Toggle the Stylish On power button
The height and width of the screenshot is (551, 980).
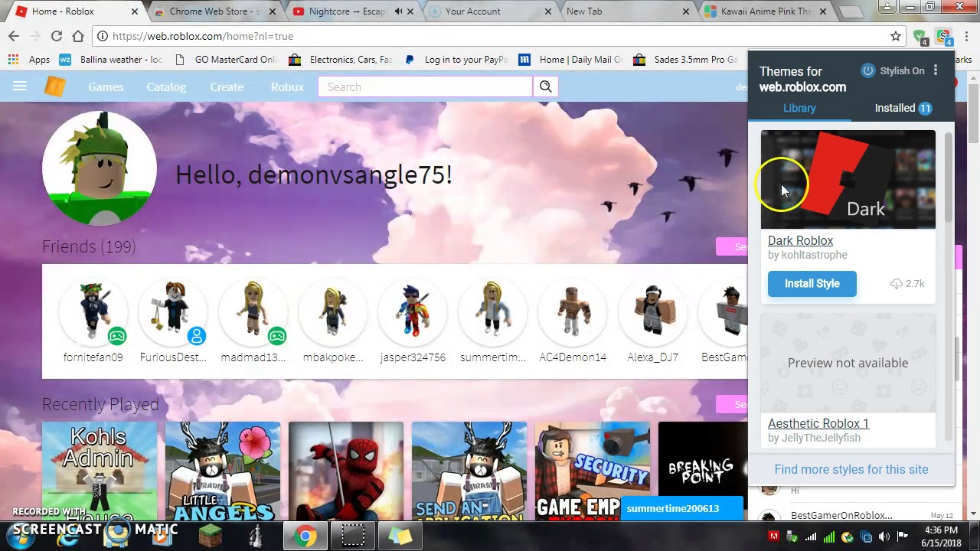[867, 70]
